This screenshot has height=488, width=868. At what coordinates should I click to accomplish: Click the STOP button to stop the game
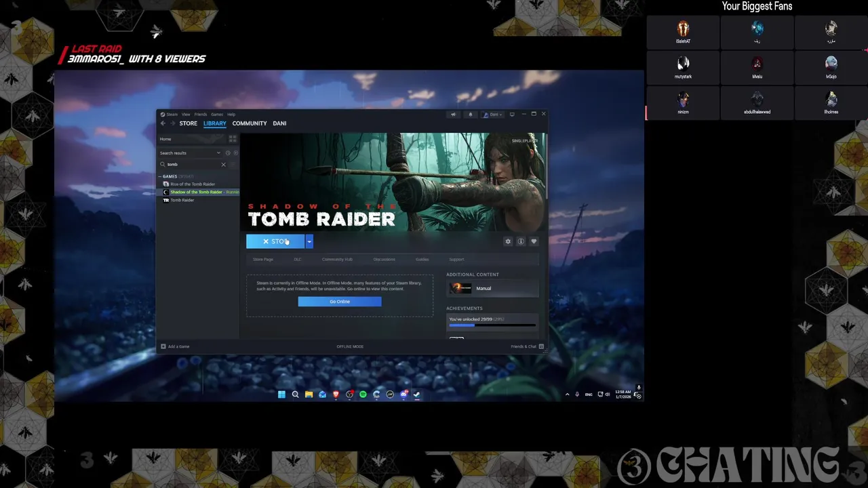coord(275,241)
